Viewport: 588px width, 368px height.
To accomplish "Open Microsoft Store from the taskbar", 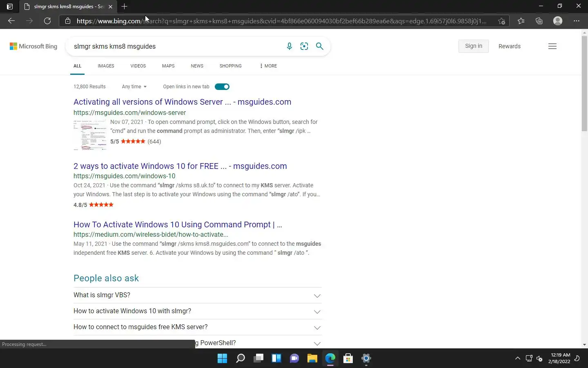I will (x=348, y=359).
